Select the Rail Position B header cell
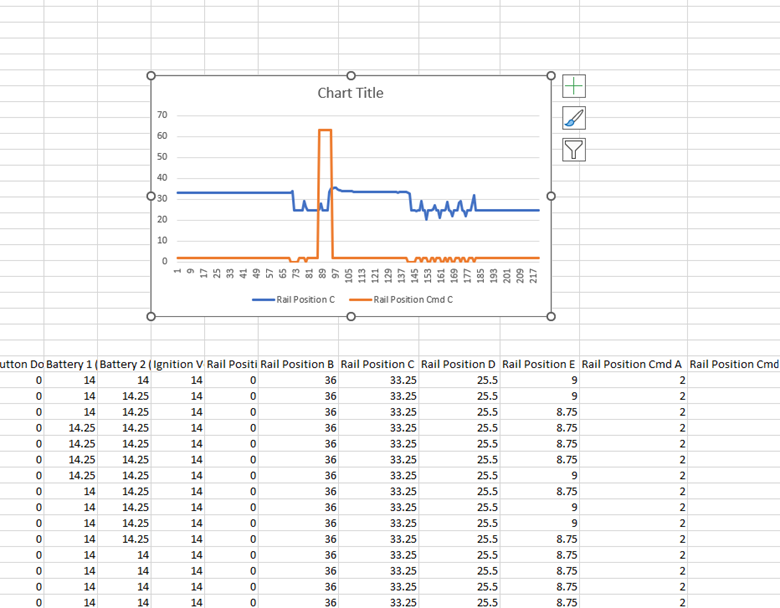Screen dimensions: 780x608 click(297, 364)
